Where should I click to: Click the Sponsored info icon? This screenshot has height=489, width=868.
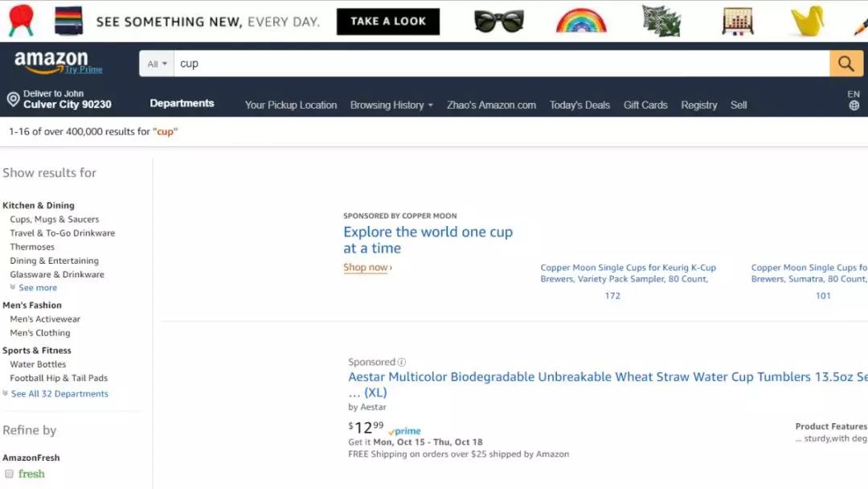[x=402, y=362]
